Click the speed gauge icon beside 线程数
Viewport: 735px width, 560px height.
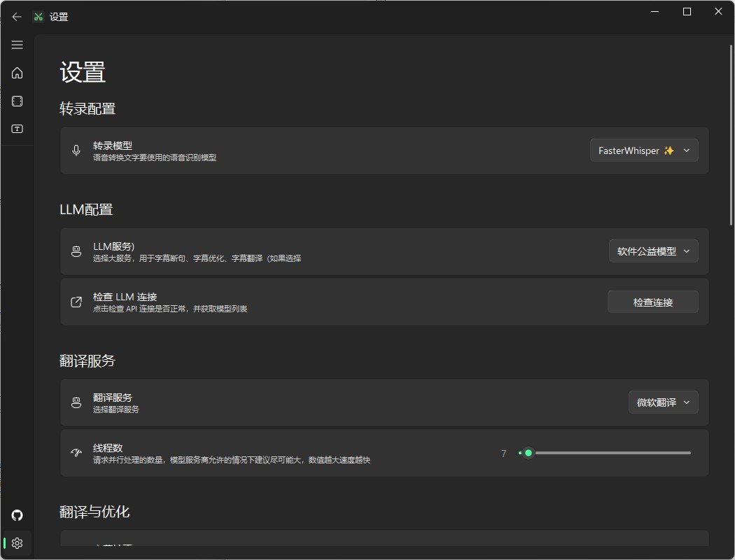76,453
